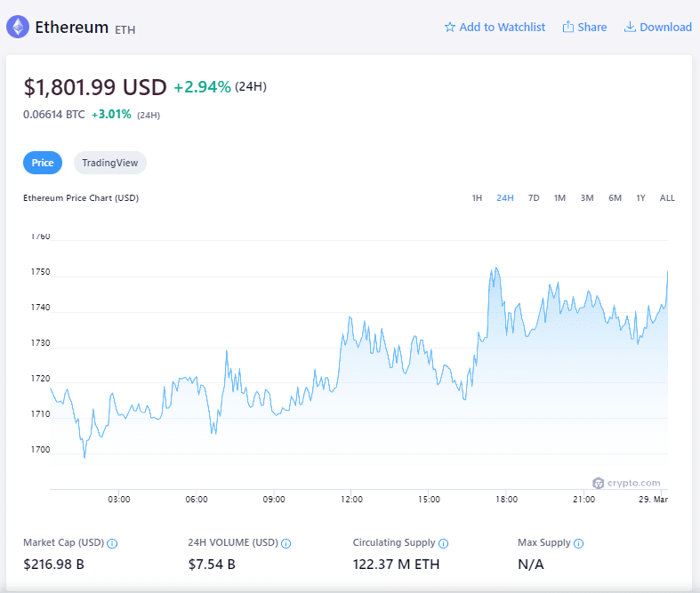
Task: Click the Add to Watchlist star
Action: pyautogui.click(x=450, y=28)
